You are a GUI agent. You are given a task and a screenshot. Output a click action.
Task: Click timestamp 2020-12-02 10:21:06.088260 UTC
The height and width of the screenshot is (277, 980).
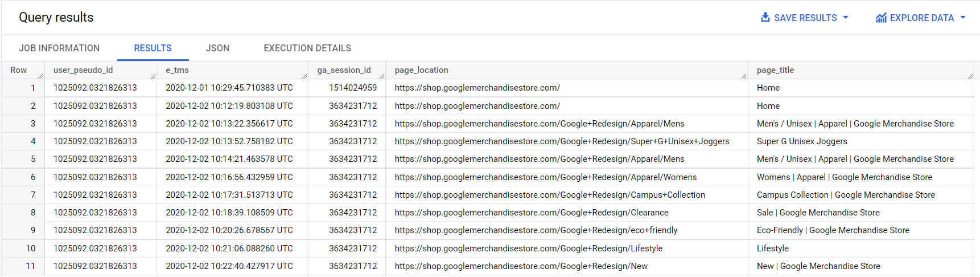tap(229, 249)
